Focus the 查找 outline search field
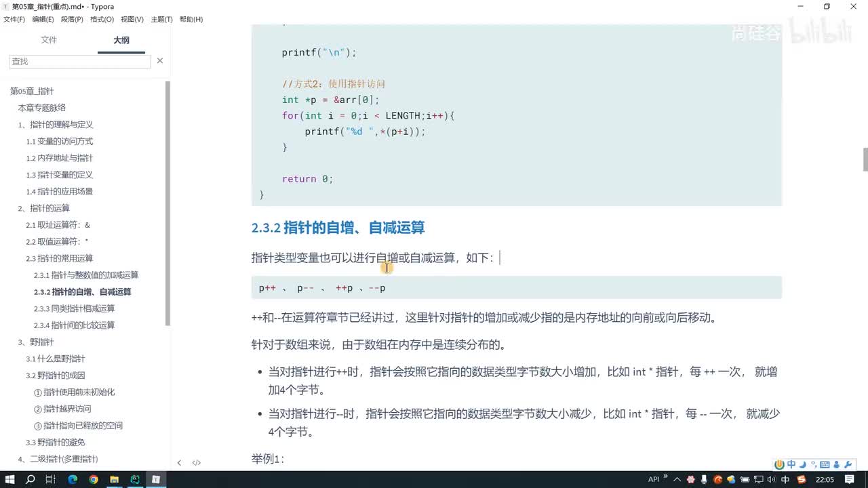The width and height of the screenshot is (868, 488). (x=80, y=61)
